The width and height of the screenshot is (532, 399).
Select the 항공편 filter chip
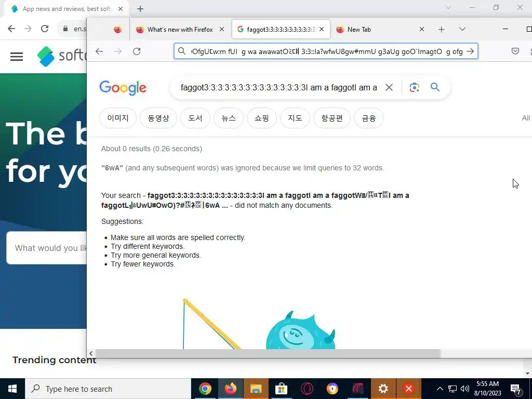tap(332, 118)
